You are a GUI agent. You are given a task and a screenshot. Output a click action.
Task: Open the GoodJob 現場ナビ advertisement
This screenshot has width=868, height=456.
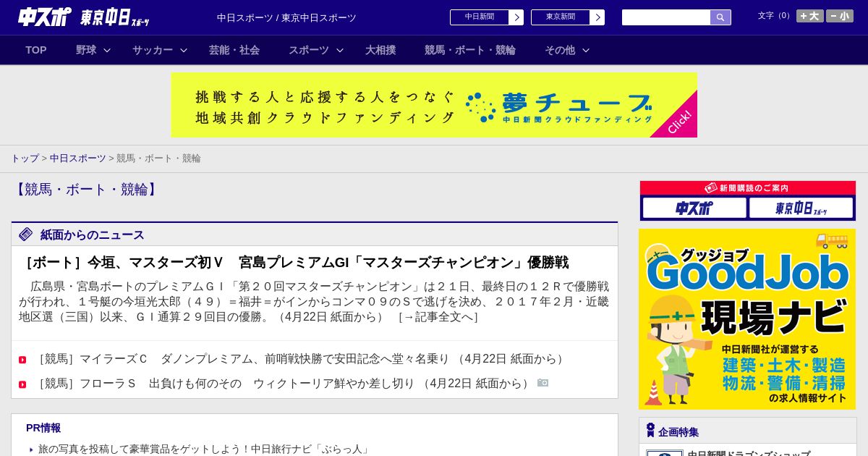tap(747, 319)
